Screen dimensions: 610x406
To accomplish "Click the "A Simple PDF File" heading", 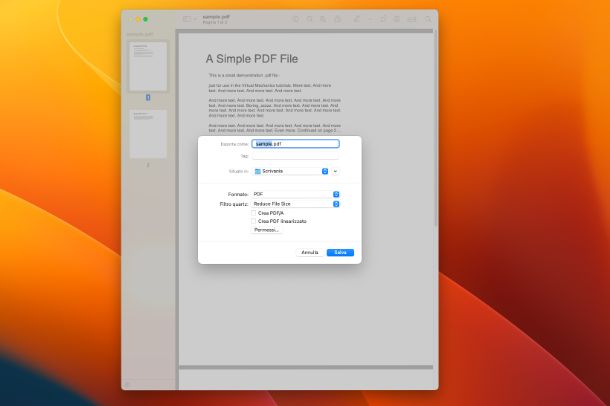I will 252,59.
